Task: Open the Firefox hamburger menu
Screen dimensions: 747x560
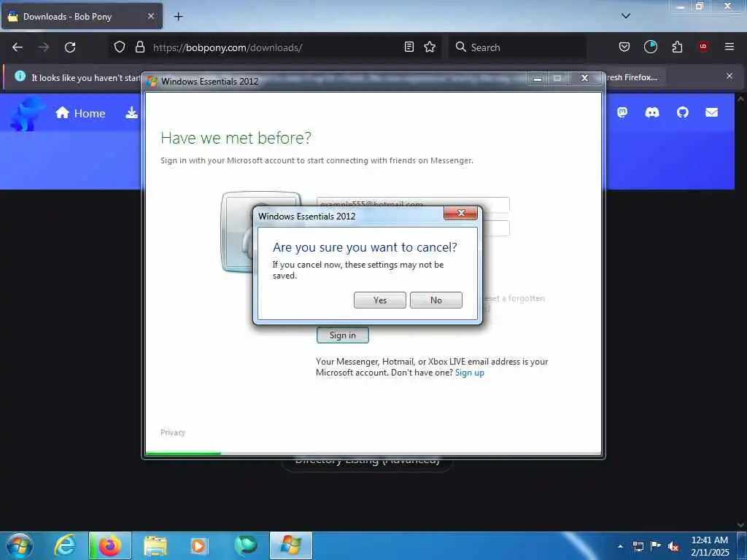Action: coord(729,47)
